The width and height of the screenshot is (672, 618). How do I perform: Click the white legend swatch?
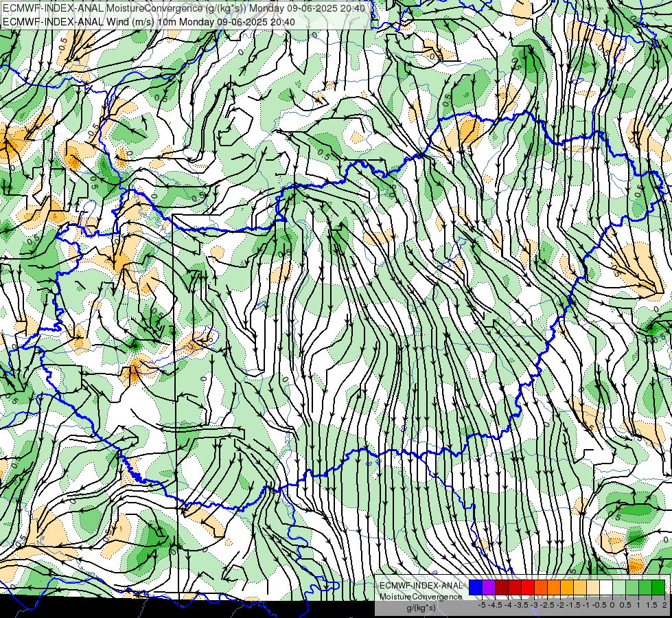[606, 587]
